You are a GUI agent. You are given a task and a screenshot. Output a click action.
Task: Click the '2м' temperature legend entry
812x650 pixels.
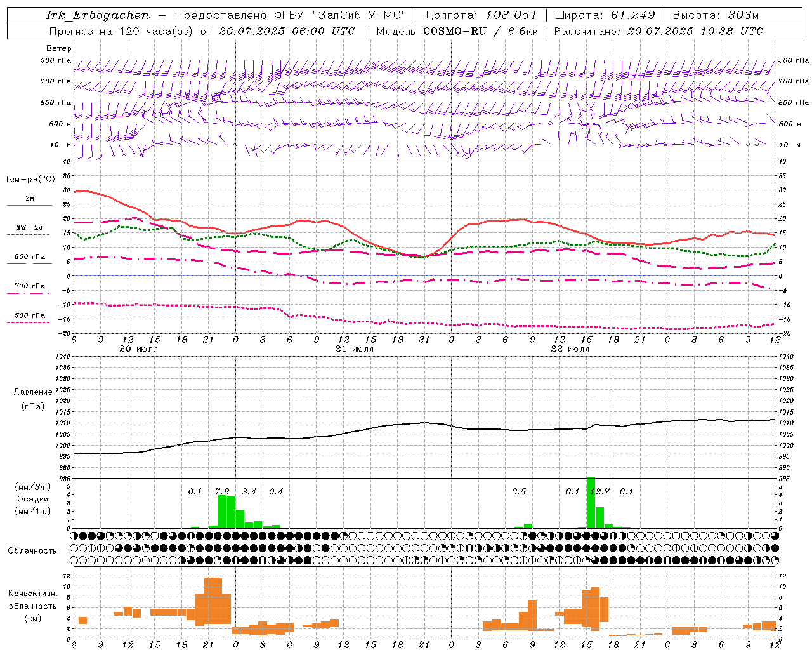coord(30,198)
